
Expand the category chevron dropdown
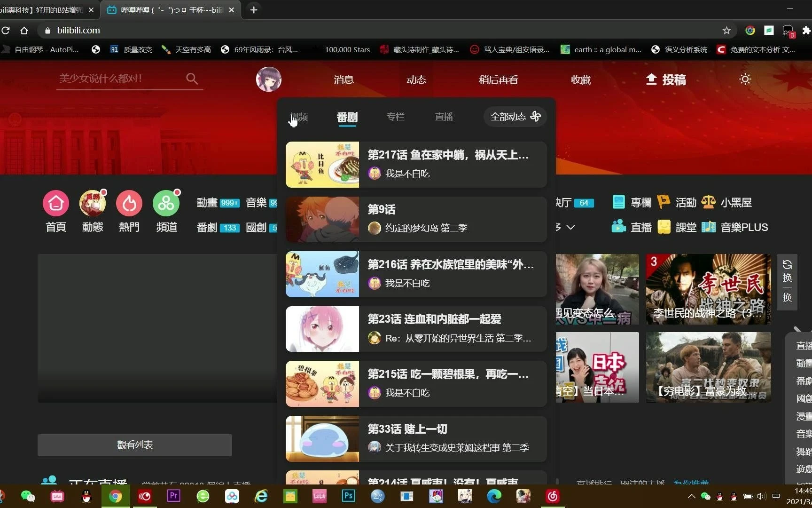pyautogui.click(x=570, y=228)
